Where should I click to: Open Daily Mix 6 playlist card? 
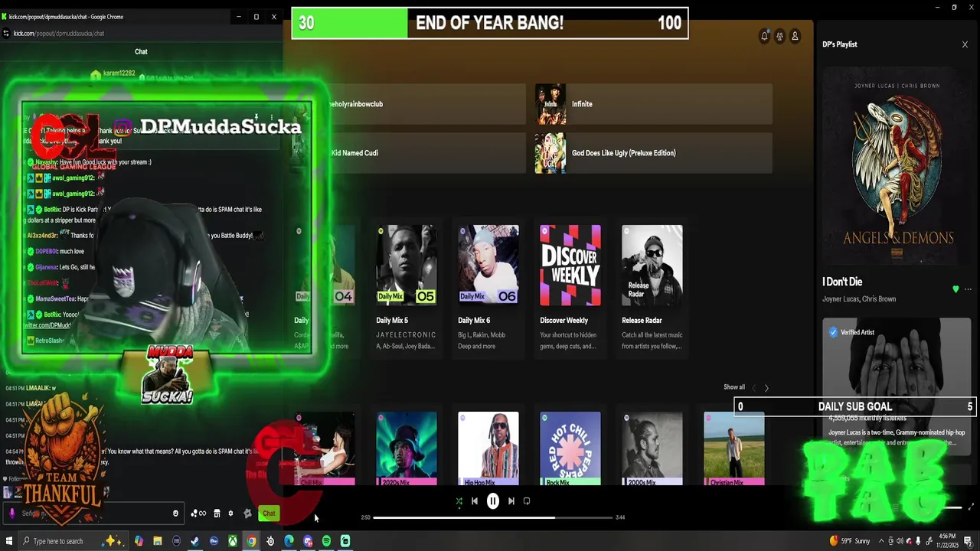(488, 289)
